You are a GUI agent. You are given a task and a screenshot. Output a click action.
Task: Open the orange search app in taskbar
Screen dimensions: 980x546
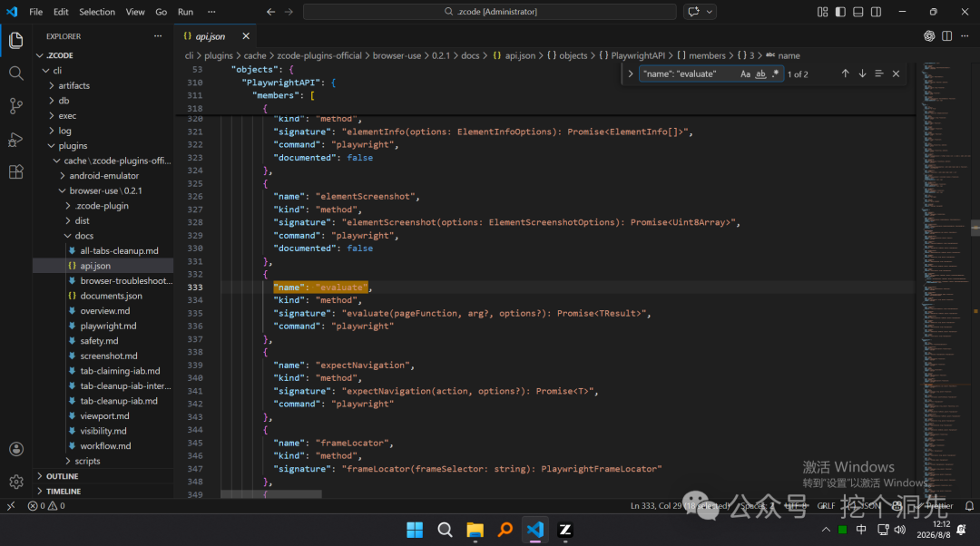click(505, 531)
